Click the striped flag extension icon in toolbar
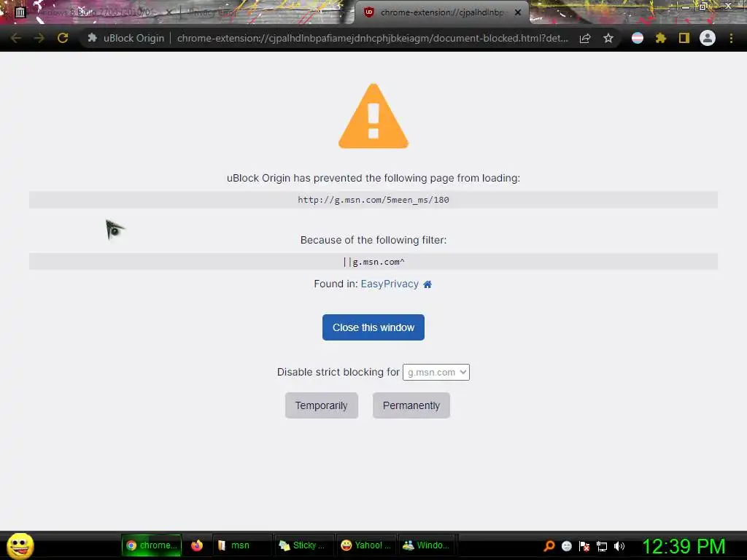The width and height of the screenshot is (747, 560). pos(638,38)
